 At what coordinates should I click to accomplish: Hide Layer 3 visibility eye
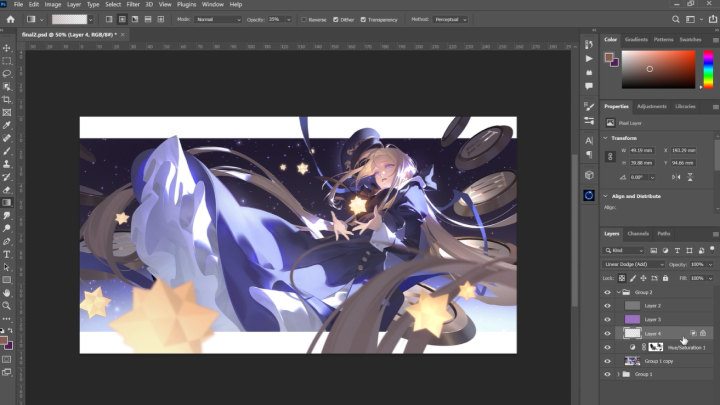point(608,320)
